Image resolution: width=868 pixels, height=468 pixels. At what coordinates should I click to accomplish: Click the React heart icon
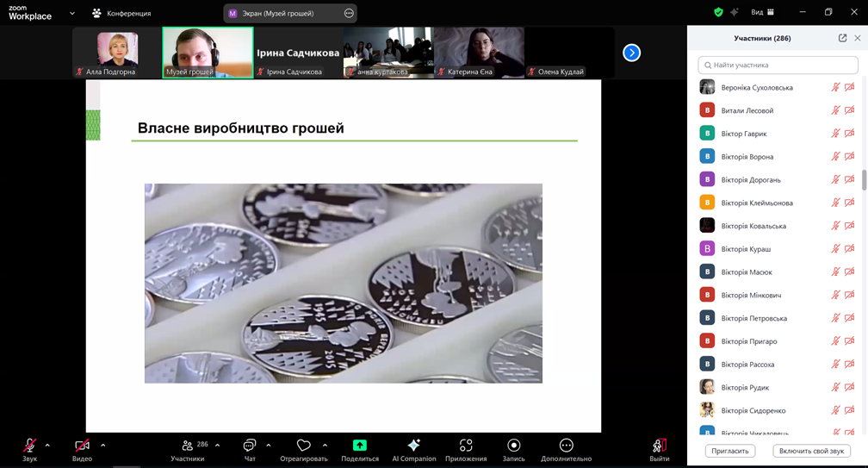coord(303,446)
